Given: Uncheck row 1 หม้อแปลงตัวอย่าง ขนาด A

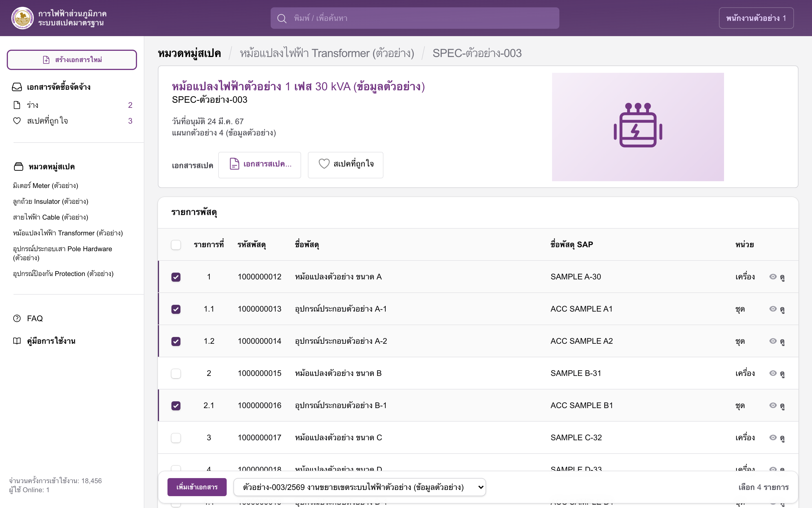Looking at the screenshot, I should pos(176,277).
